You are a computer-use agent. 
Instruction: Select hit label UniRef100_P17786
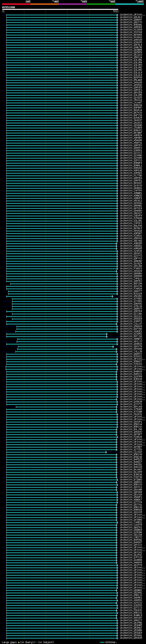(x=131, y=175)
